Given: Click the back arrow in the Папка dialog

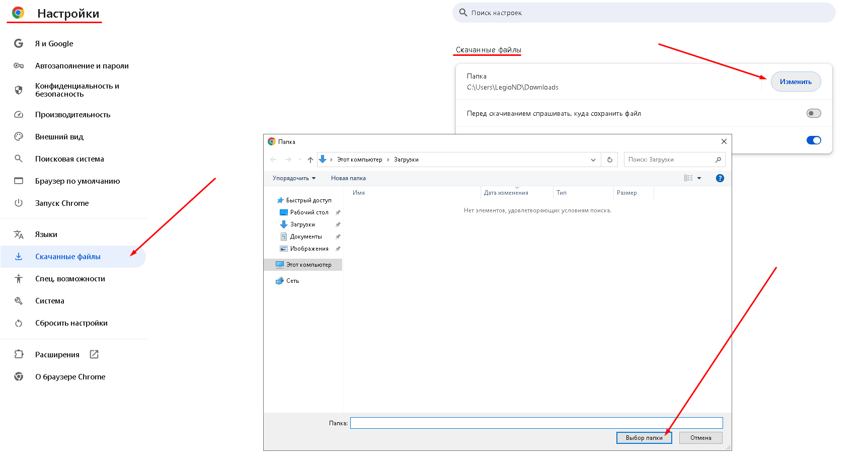Looking at the screenshot, I should [x=274, y=160].
